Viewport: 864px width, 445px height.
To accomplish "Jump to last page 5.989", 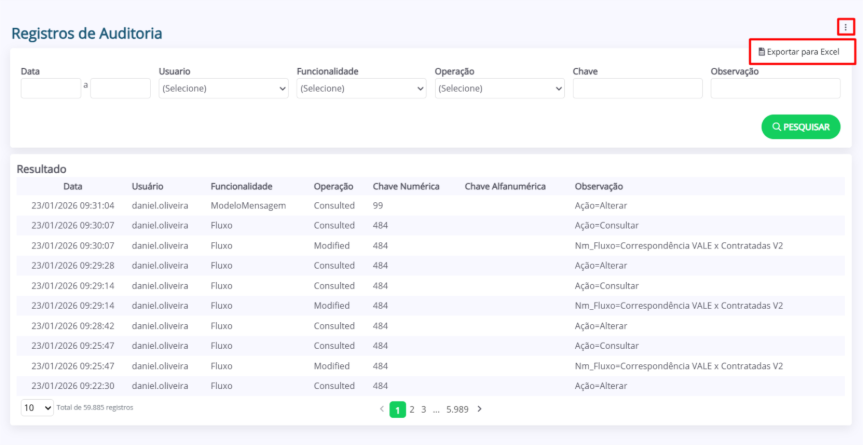I will 457,409.
